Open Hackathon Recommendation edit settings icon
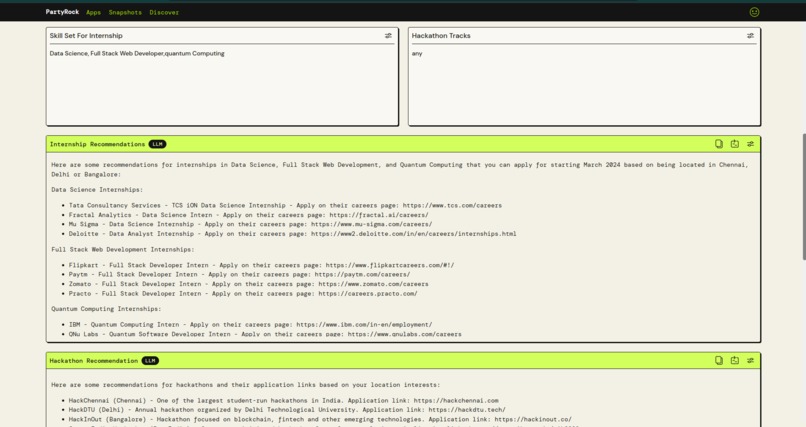The height and width of the screenshot is (427, 806). (x=750, y=361)
